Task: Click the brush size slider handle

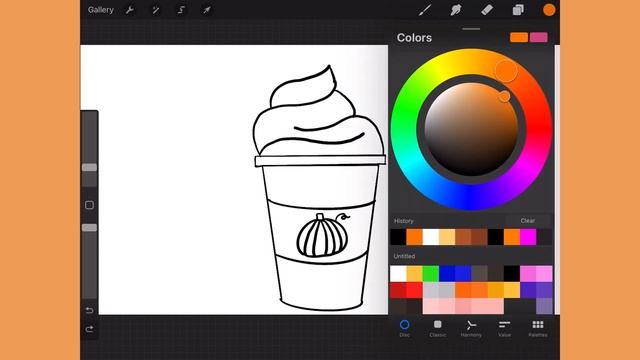Action: [x=89, y=167]
